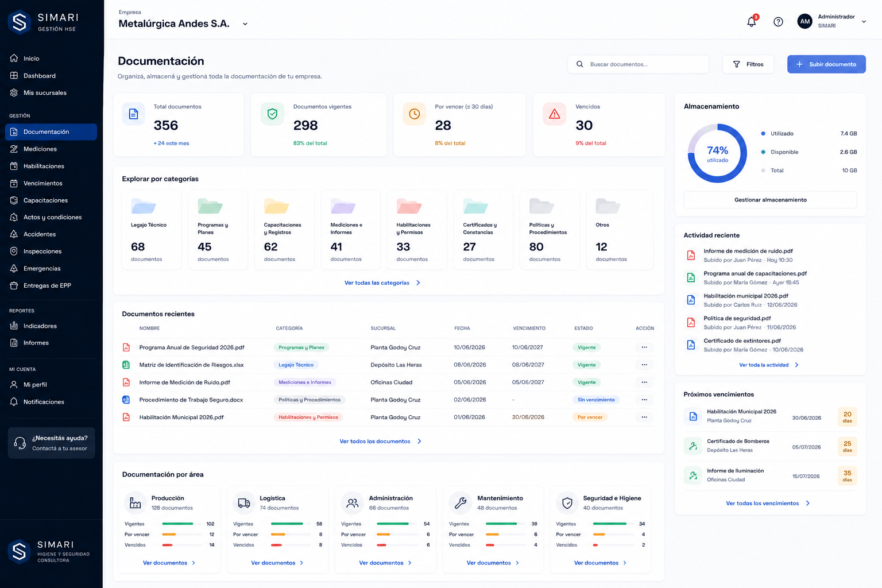Screen dimensions: 882x588
Task: Expand the Metalúrgica Andes company dropdown
Action: (x=245, y=24)
